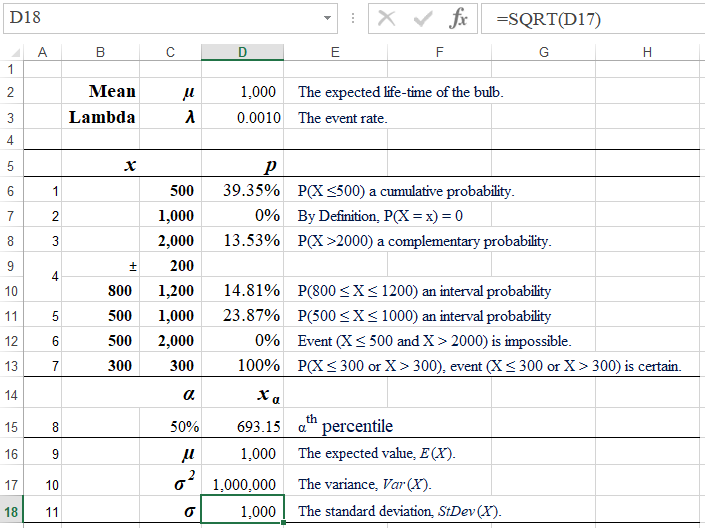This screenshot has height=528, width=705.
Task: Click 'P(X ≤500) a cumulative probability.' text
Action: (406, 192)
